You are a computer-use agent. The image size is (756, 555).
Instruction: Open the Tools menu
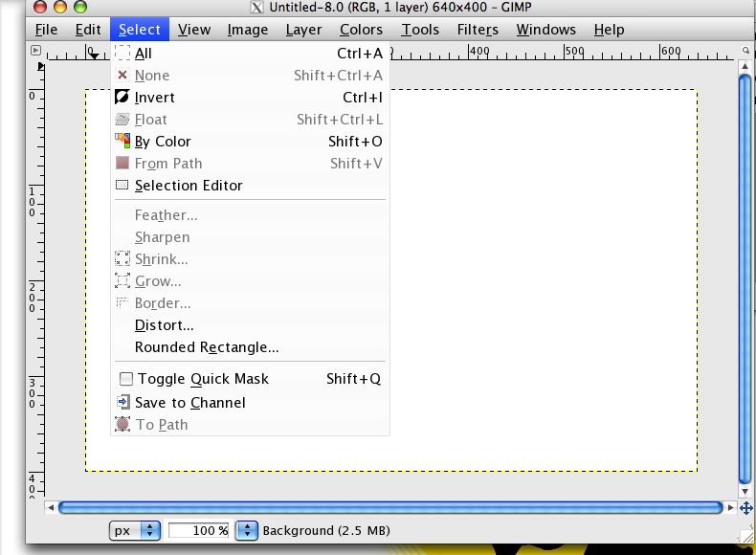tap(420, 30)
